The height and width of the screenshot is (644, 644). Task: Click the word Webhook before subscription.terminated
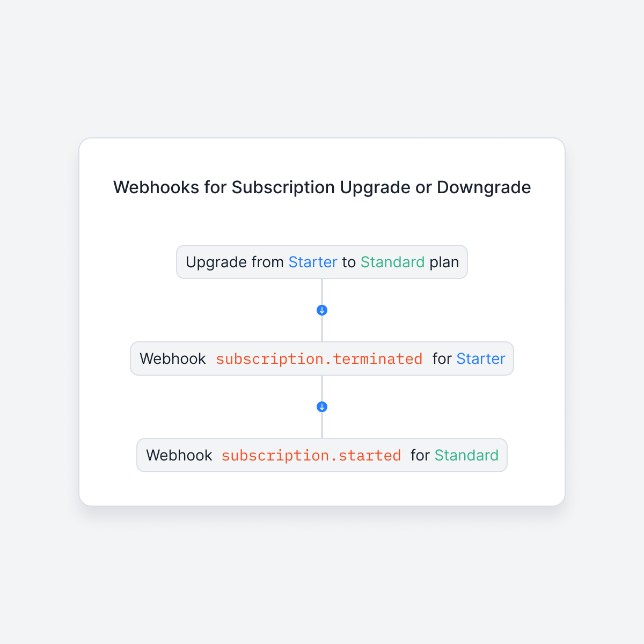pyautogui.click(x=173, y=358)
